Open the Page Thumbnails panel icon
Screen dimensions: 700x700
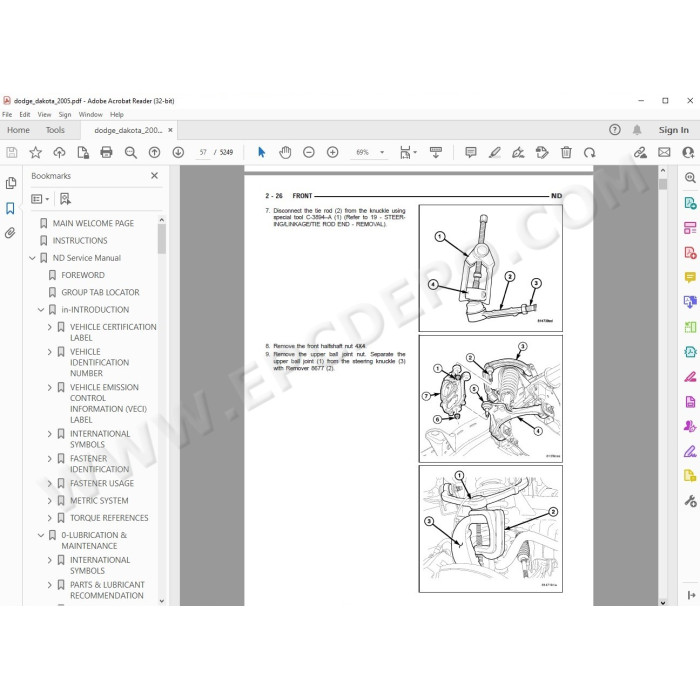11,183
